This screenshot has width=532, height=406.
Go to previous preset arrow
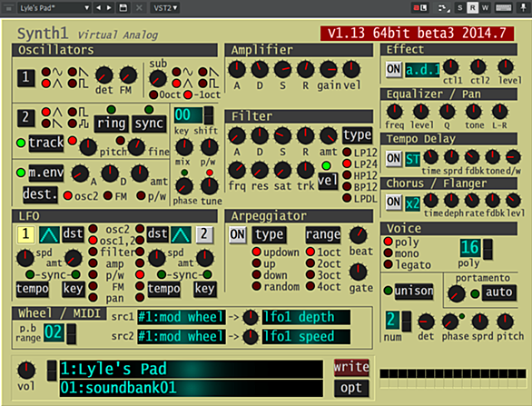[98, 8]
